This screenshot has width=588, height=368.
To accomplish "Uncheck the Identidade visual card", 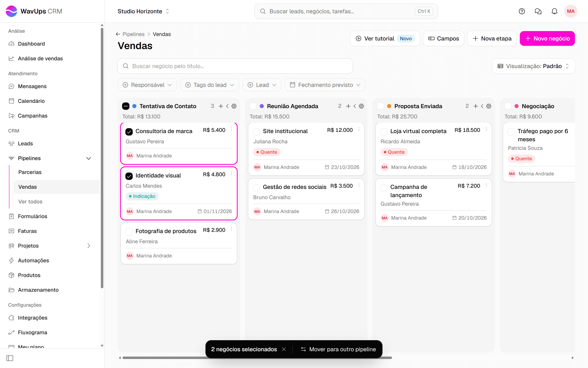I will pyautogui.click(x=129, y=176).
